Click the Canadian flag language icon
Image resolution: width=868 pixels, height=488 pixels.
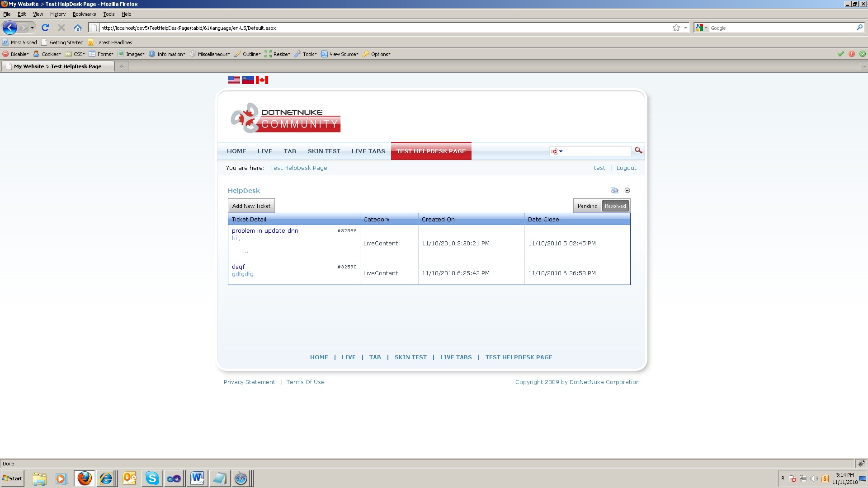coord(262,80)
